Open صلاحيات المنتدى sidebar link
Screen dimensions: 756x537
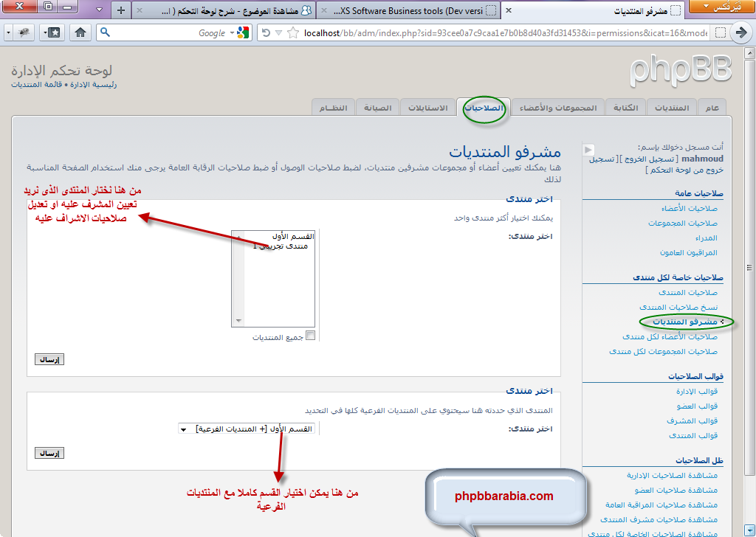687,293
